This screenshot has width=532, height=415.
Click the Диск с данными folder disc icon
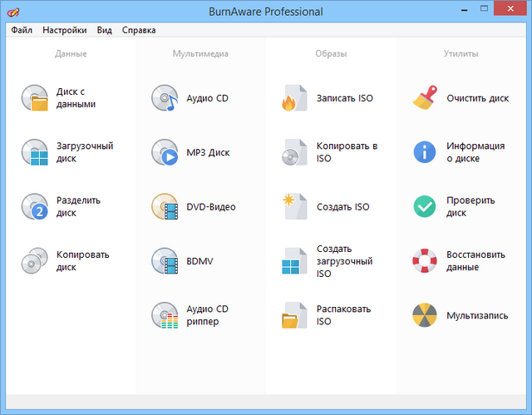click(x=36, y=98)
